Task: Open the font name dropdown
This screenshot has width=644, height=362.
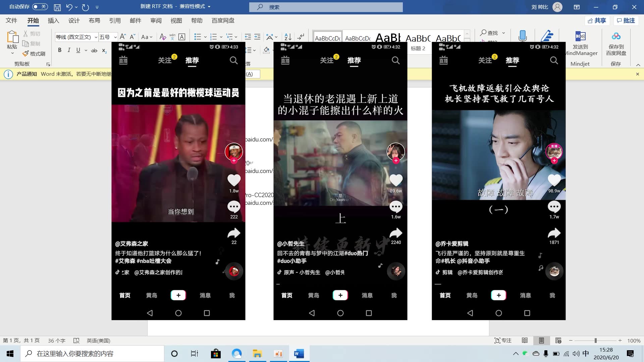Action: coord(96,37)
